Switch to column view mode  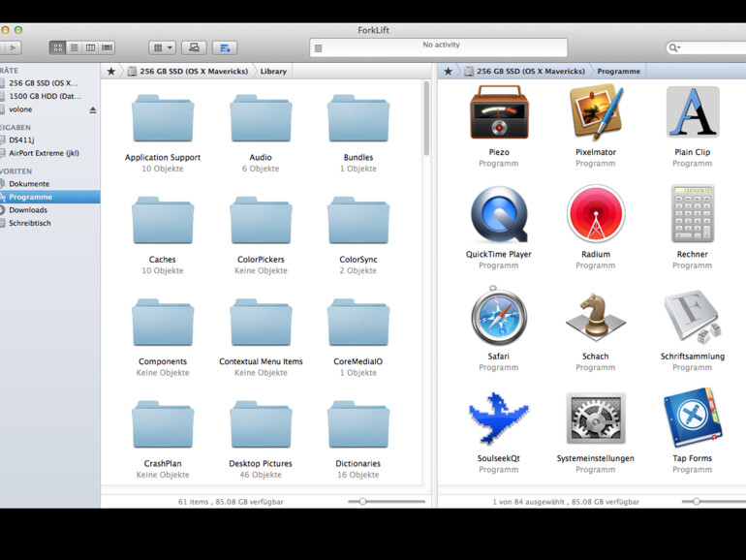point(90,47)
